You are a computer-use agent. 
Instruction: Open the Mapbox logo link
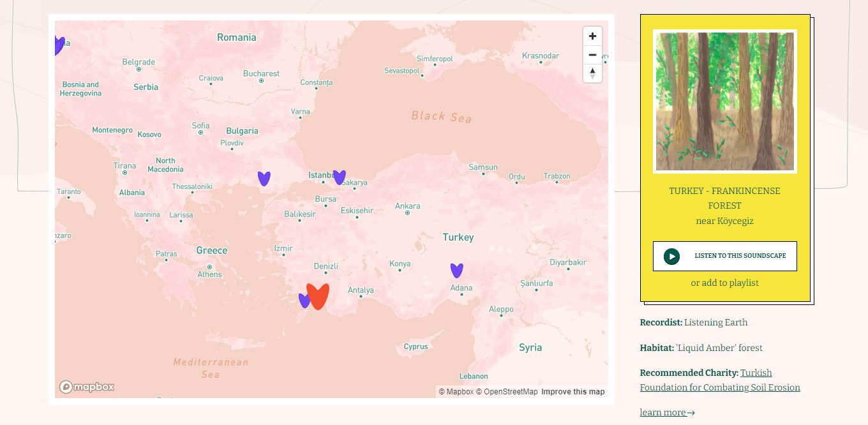pos(87,387)
